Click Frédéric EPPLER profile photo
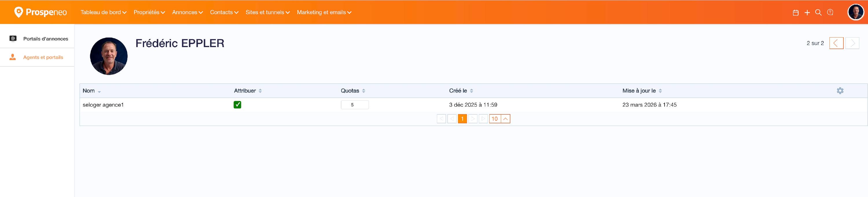868x197 pixels. coord(109,56)
